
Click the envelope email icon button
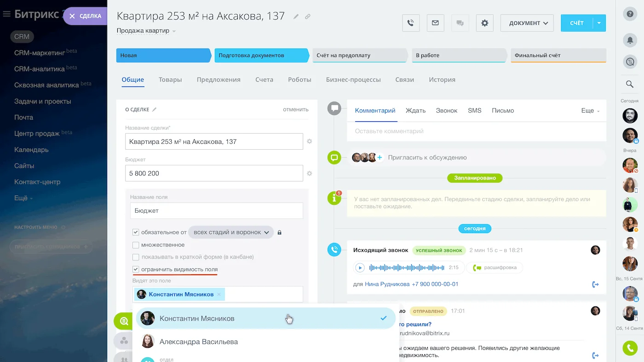point(435,23)
